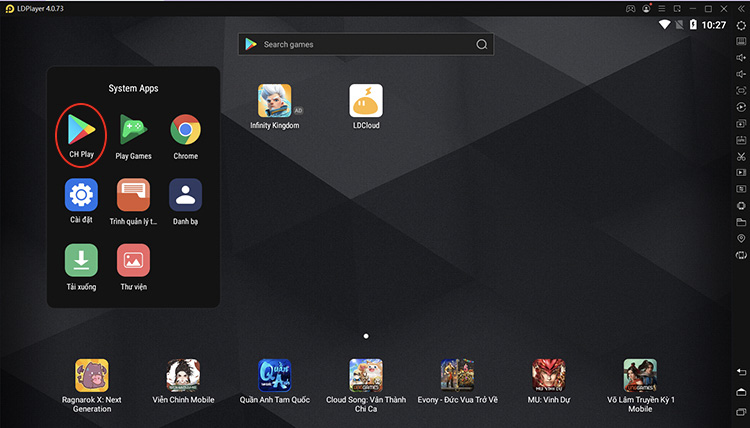Open the user account in title bar
The image size is (750, 428).
646,9
